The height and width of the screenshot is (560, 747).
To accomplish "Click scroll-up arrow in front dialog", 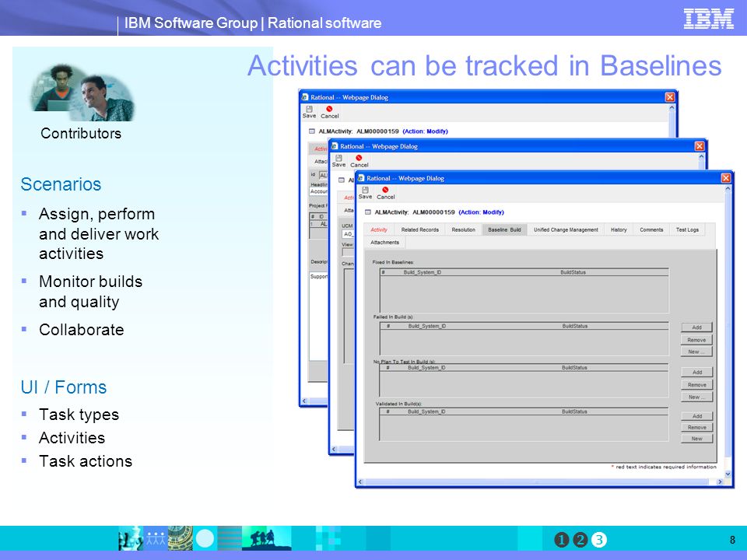I will (x=728, y=188).
